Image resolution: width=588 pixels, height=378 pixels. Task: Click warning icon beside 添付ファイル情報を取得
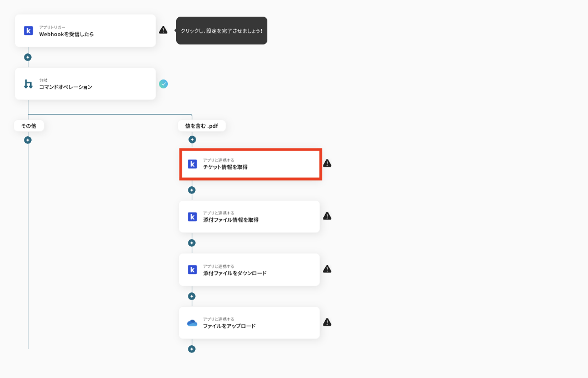pos(327,216)
